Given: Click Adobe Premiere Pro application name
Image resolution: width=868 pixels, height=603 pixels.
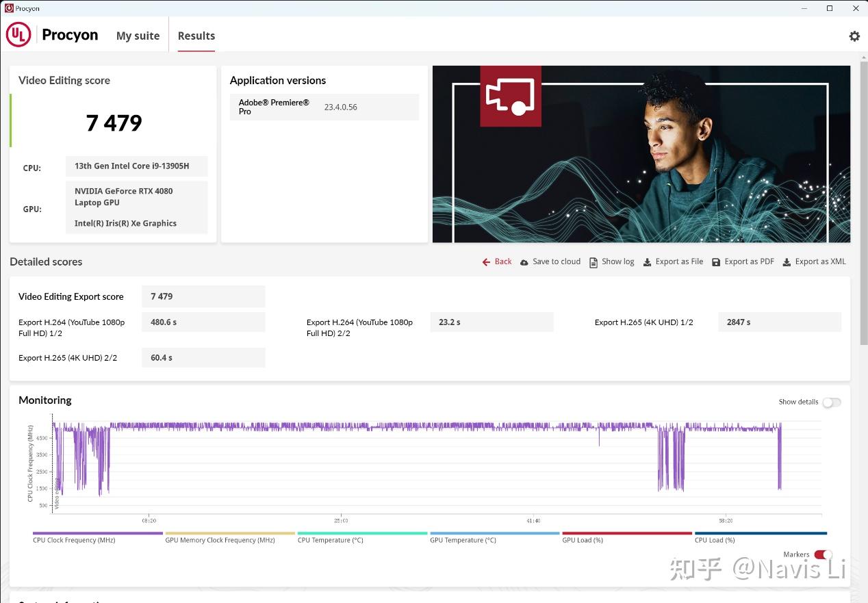Looking at the screenshot, I should tap(274, 107).
